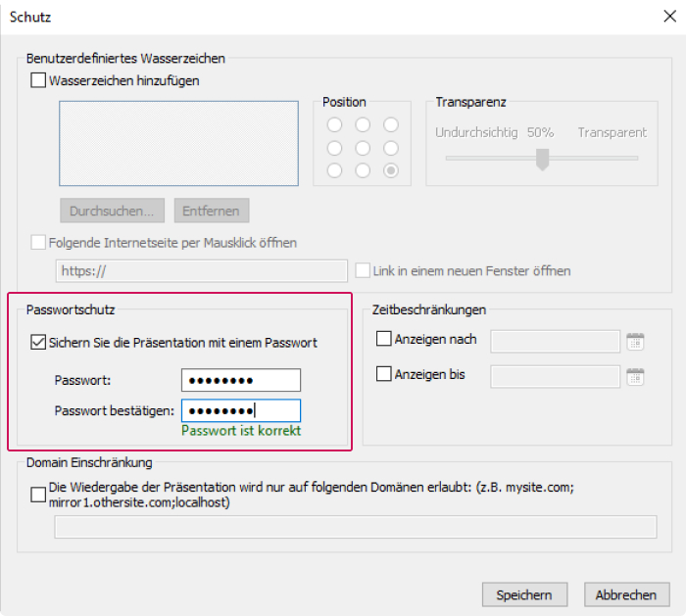This screenshot has width=686, height=616.
Task: Focus the Passwort bestätigen field
Action: 241,410
